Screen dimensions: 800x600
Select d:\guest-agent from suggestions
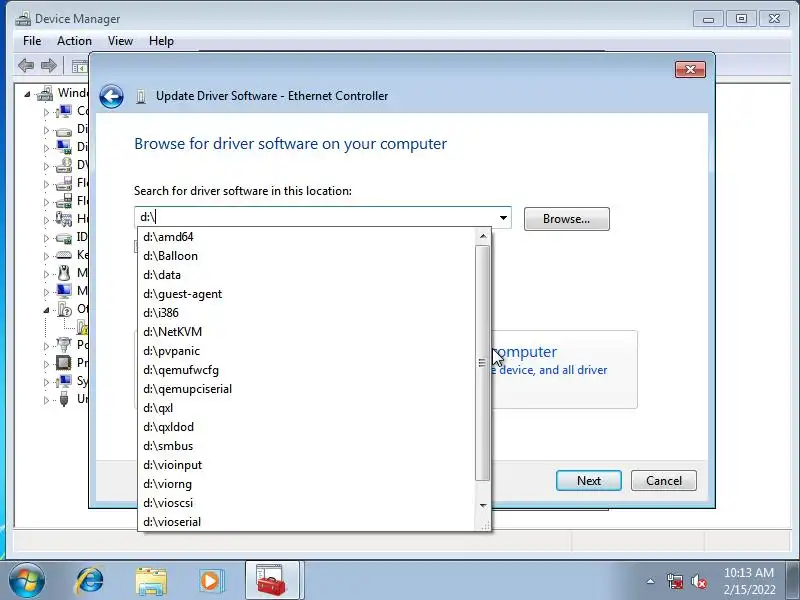pos(307,294)
